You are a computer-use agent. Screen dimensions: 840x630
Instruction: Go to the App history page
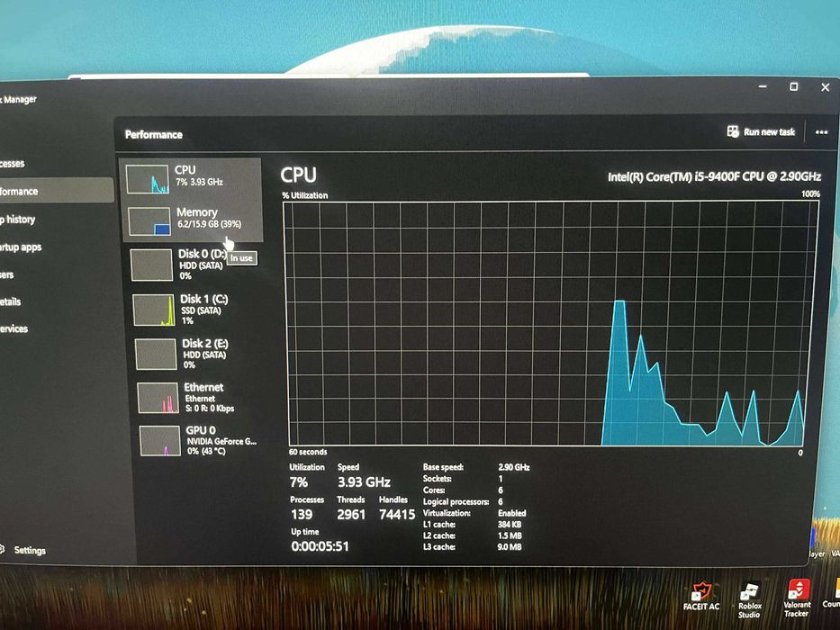(x=18, y=219)
